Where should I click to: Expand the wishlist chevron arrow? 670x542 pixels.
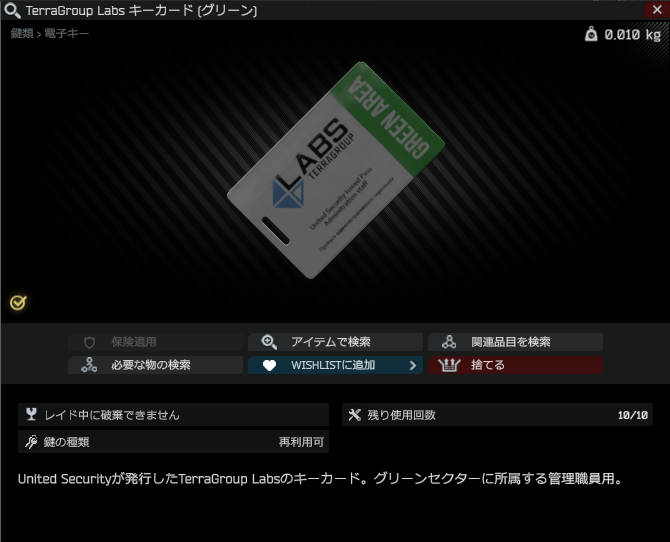[412, 365]
